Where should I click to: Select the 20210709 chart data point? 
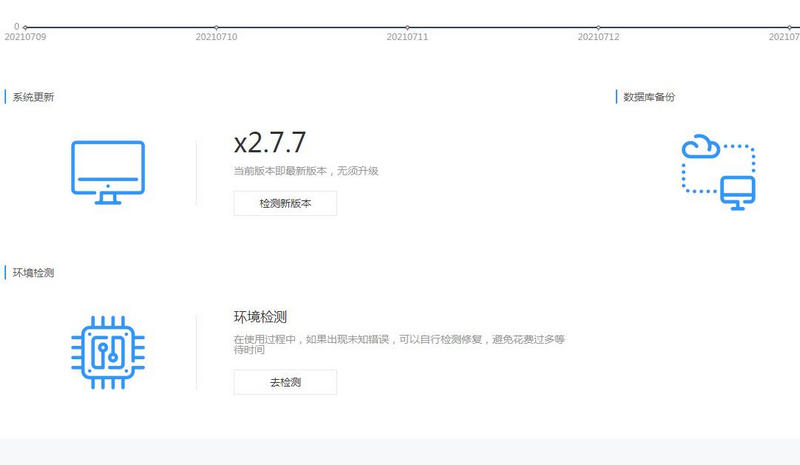pyautogui.click(x=25, y=27)
